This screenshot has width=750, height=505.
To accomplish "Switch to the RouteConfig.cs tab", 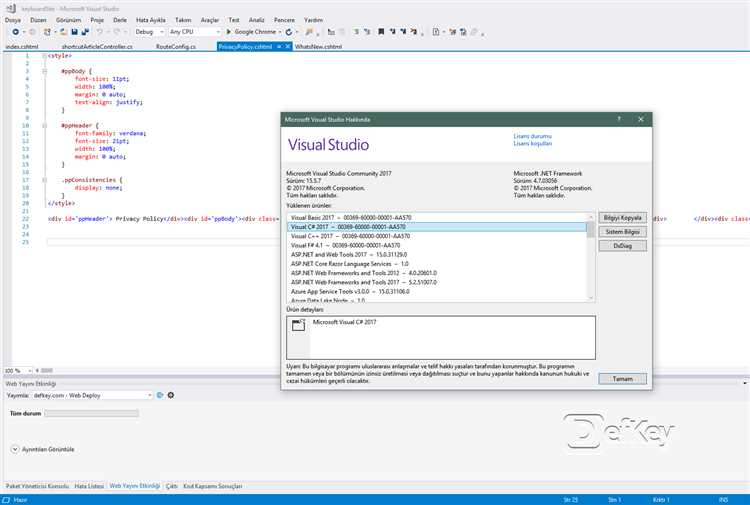I will 176,46.
